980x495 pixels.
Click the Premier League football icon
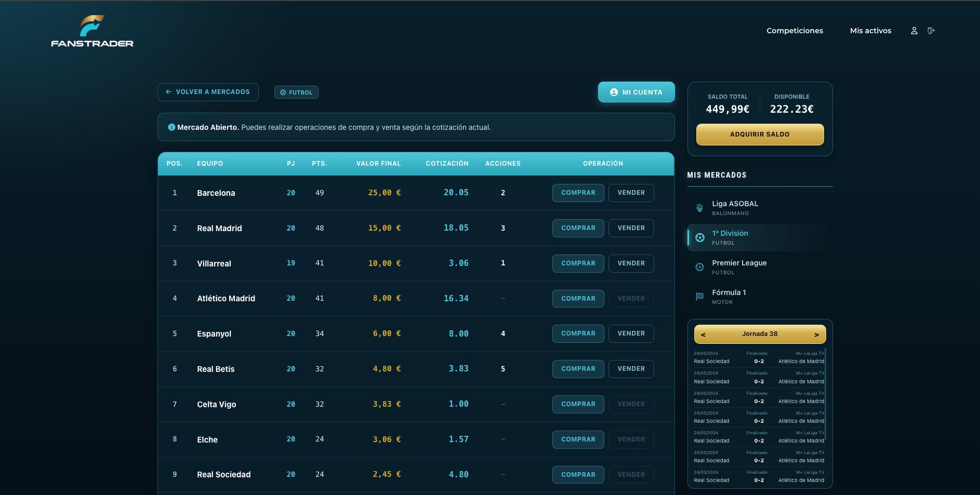pos(700,267)
